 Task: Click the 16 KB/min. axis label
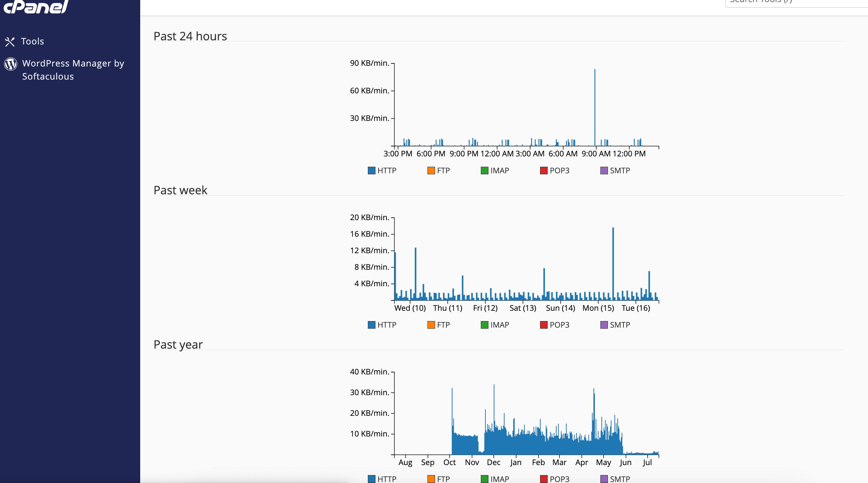[x=370, y=234]
